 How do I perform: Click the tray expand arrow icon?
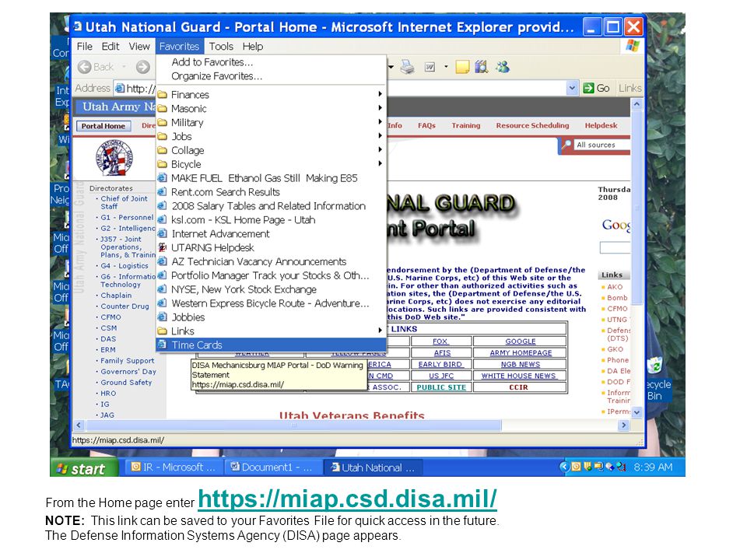click(564, 467)
